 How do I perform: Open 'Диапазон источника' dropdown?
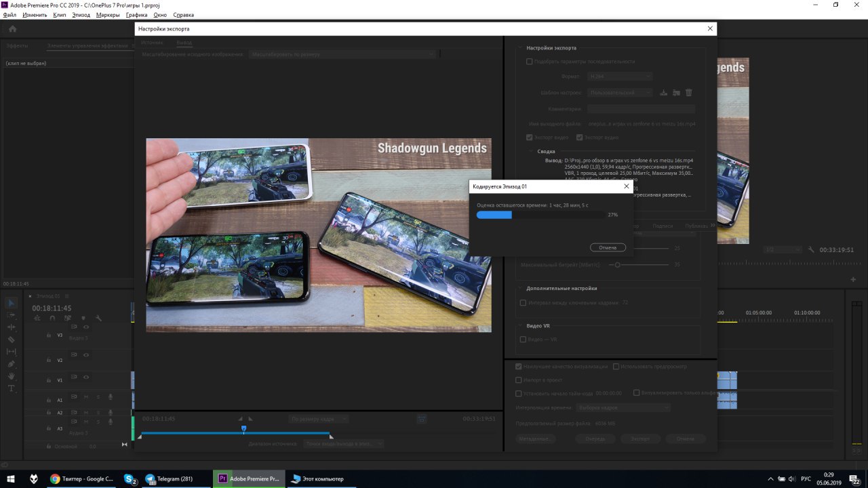343,444
